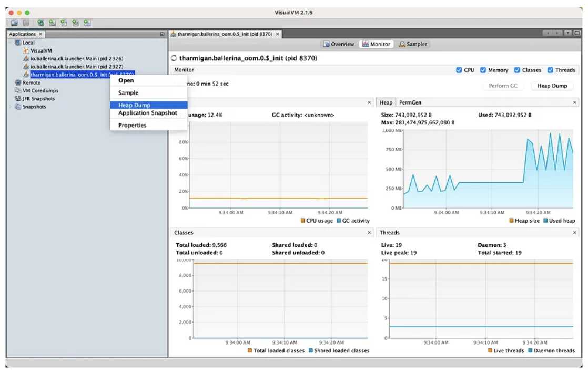Toggle the Memory checkbox off
The image size is (588, 374).
click(483, 70)
